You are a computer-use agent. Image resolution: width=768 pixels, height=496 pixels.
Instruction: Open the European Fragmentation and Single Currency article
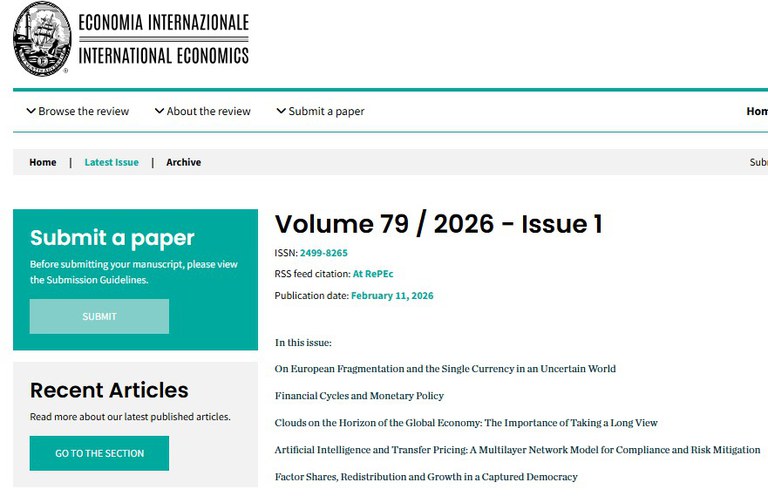pyautogui.click(x=445, y=368)
